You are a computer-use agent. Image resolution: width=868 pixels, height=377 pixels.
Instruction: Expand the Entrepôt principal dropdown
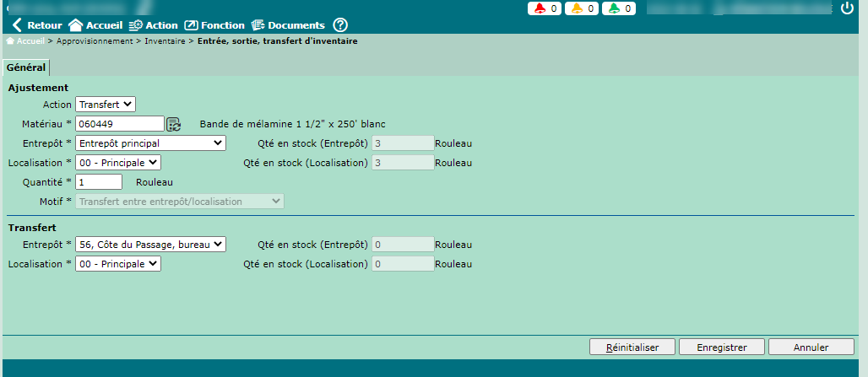click(150, 143)
